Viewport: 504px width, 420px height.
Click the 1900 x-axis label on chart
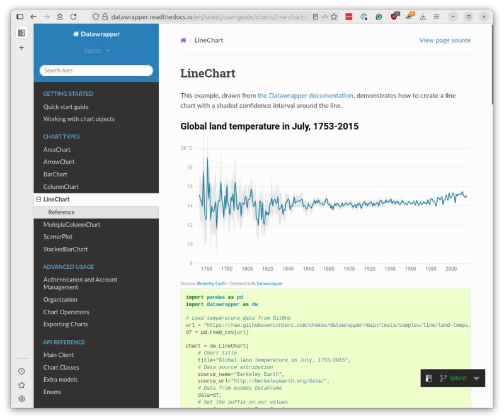point(349,269)
